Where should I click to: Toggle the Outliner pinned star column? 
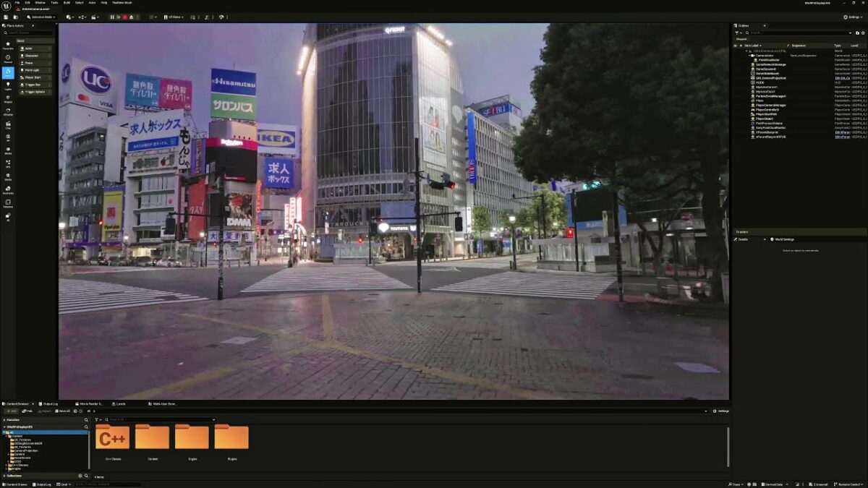(741, 46)
